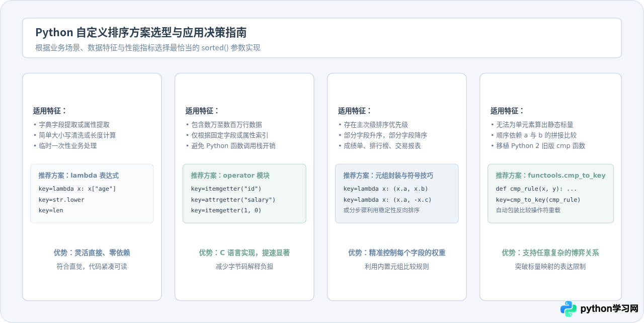Click the code line key=lambda x: (x.a, -x.c)

tap(387, 199)
